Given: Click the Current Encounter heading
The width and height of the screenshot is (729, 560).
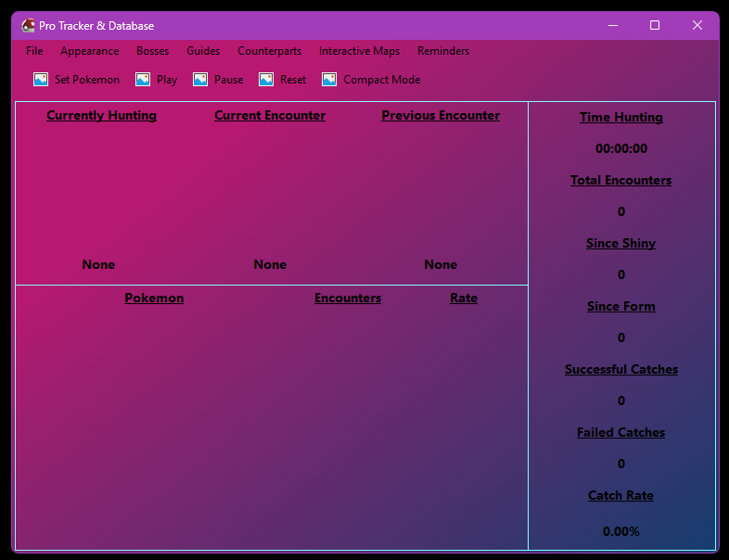Looking at the screenshot, I should pos(270,115).
